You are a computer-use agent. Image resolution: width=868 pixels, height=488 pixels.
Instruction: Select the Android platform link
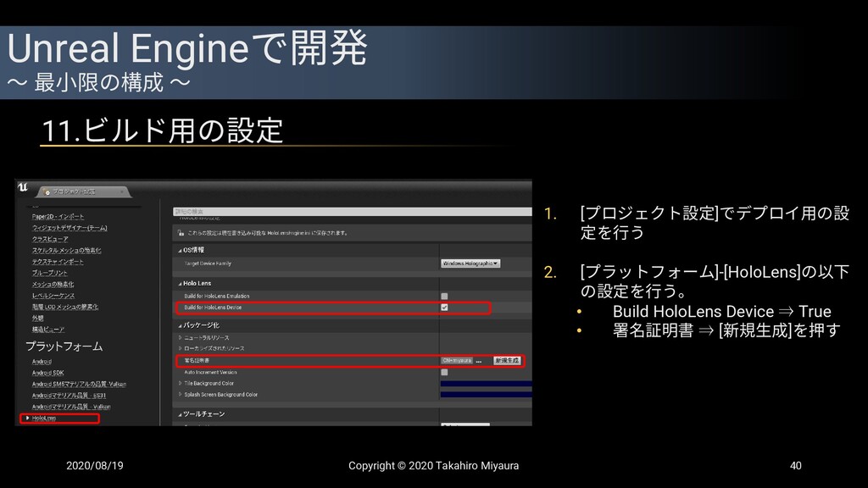[42, 362]
